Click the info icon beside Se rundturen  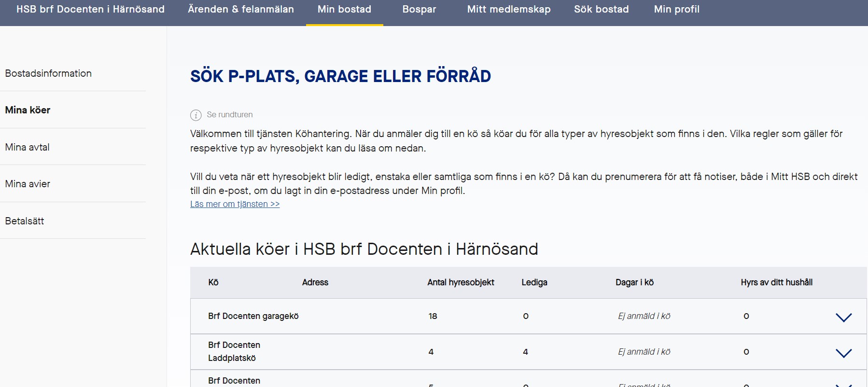point(196,115)
